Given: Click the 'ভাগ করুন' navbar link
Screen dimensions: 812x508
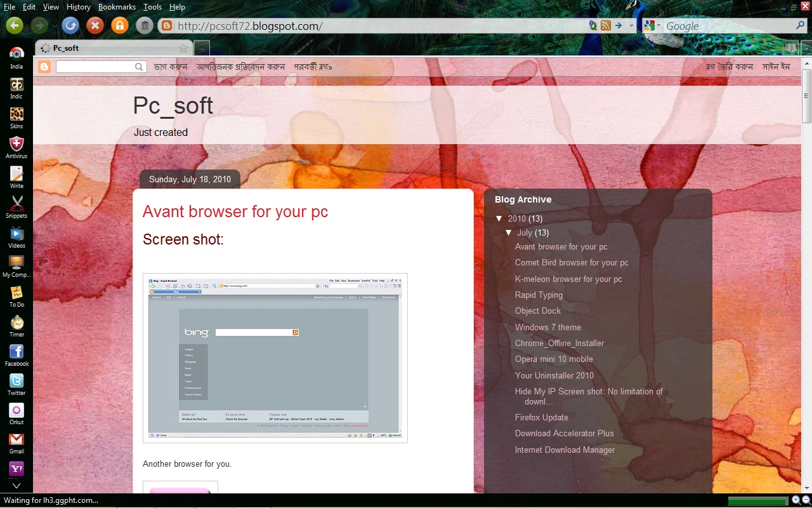Looking at the screenshot, I should 171,67.
